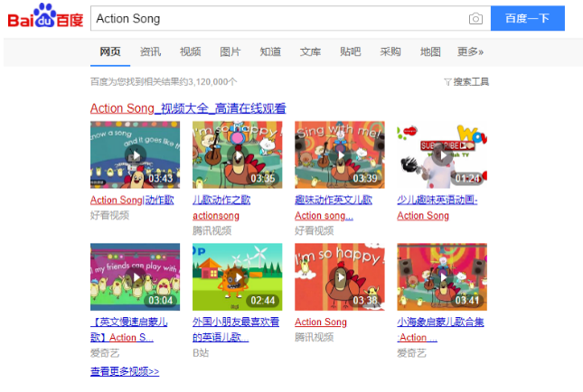Open Action Song_视频大全 result title link
Image resolution: width=583 pixels, height=392 pixels.
tap(188, 108)
